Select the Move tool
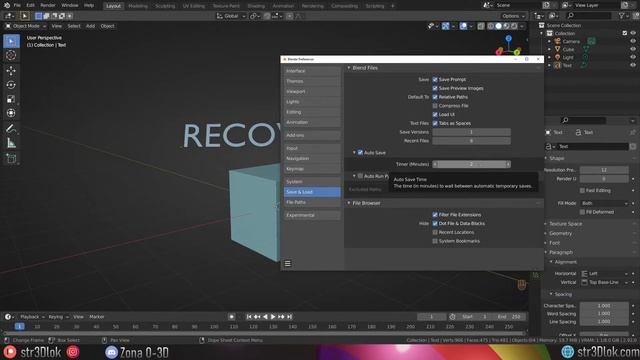This screenshot has width=640, height=360. coord(11,71)
